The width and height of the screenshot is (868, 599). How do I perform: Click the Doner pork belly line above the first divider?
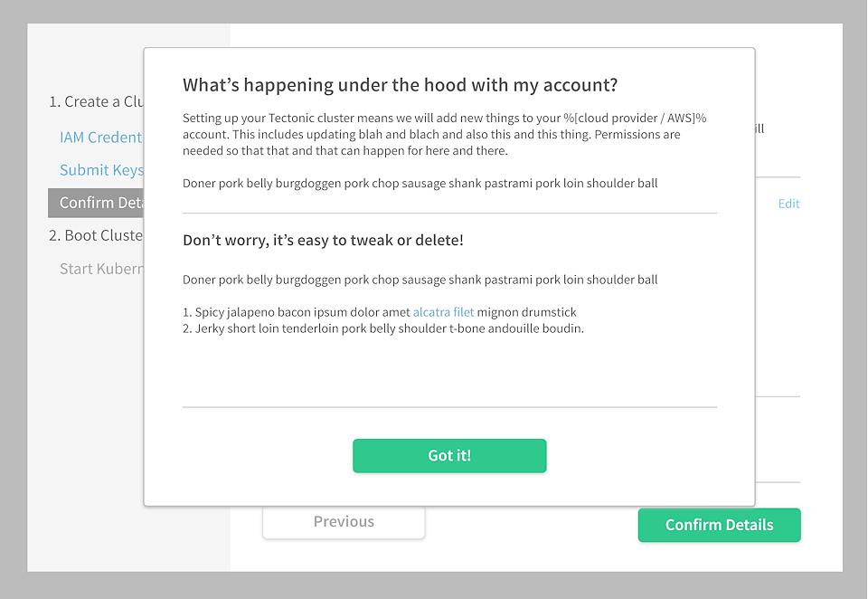pos(420,184)
